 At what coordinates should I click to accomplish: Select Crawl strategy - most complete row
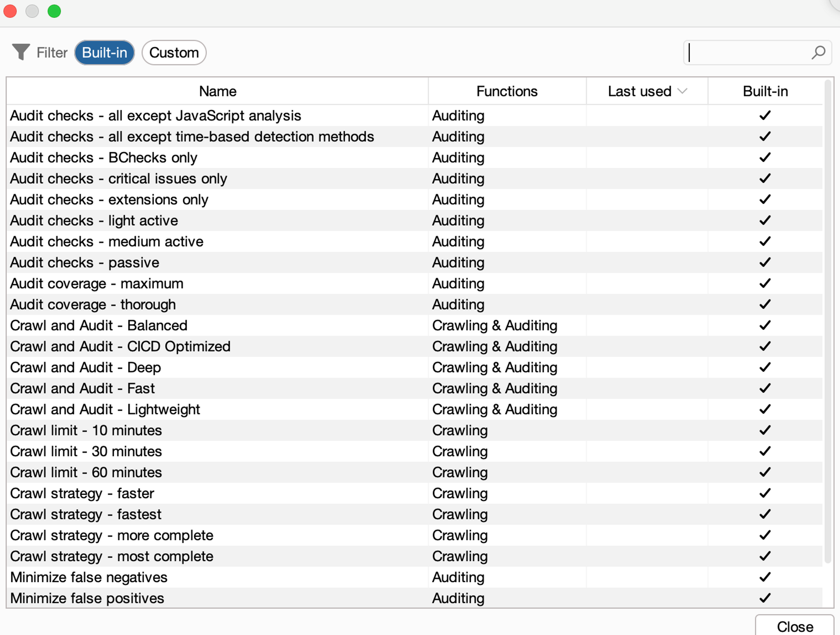coord(112,557)
